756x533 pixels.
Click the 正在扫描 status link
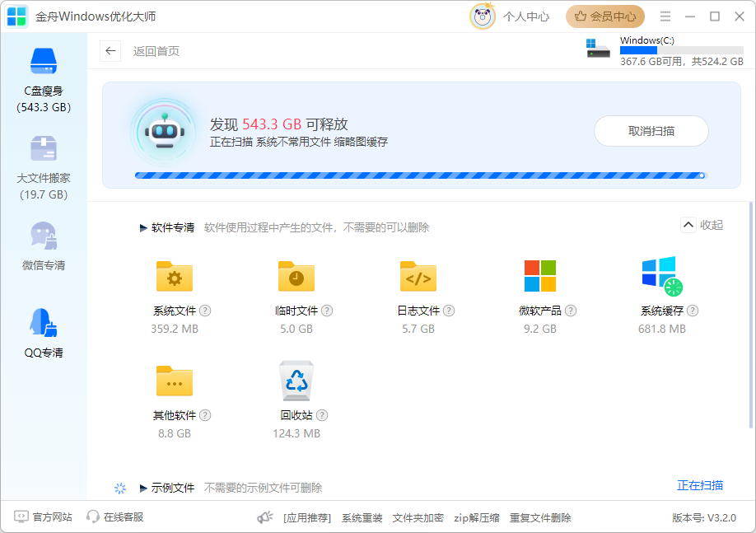coord(700,485)
